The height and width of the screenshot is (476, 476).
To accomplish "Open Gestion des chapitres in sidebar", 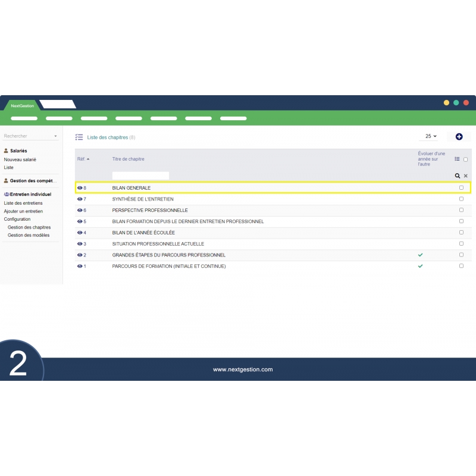I will tap(29, 227).
